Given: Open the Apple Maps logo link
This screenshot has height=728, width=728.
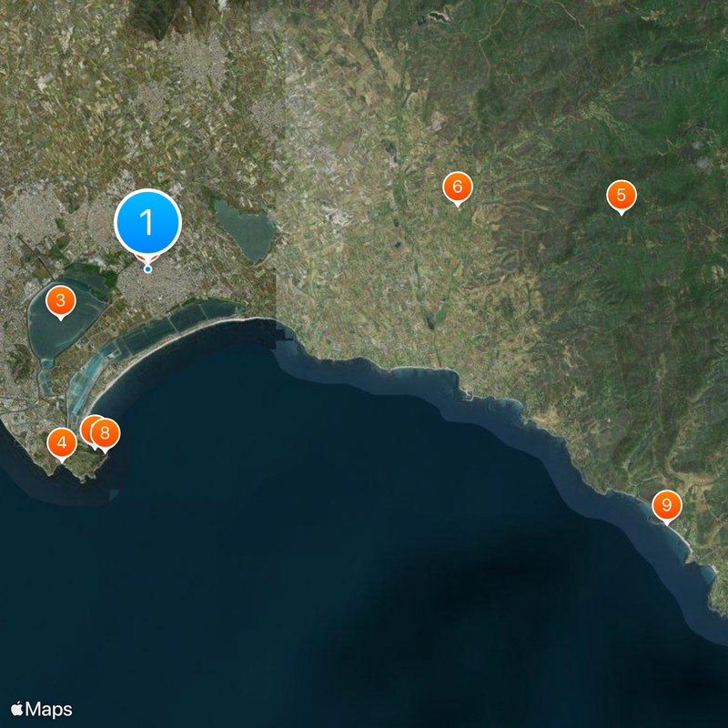Looking at the screenshot, I should point(41,710).
